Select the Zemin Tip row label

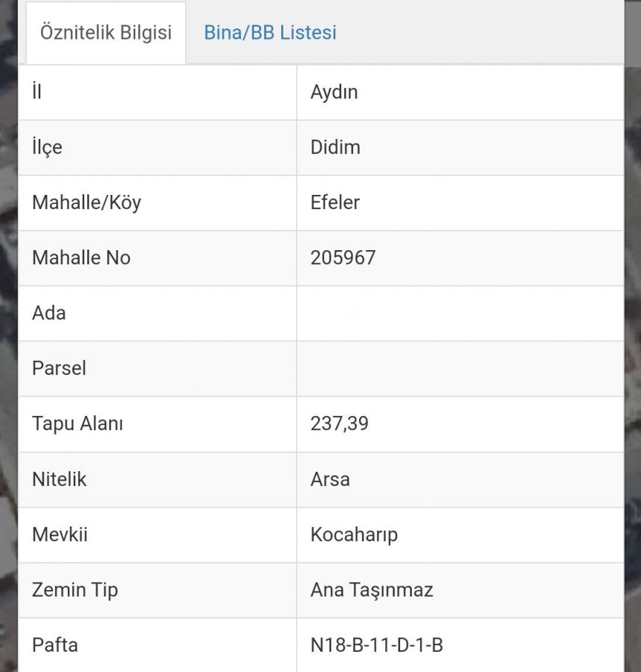pyautogui.click(x=75, y=590)
